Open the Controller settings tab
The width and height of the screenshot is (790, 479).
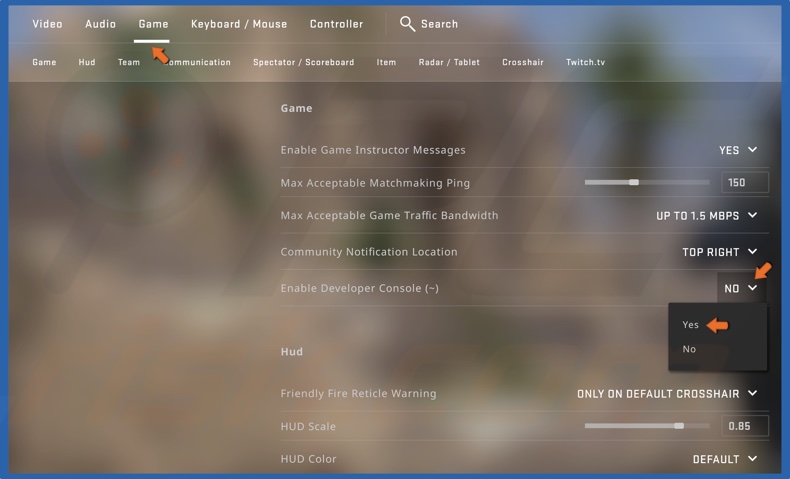(336, 24)
